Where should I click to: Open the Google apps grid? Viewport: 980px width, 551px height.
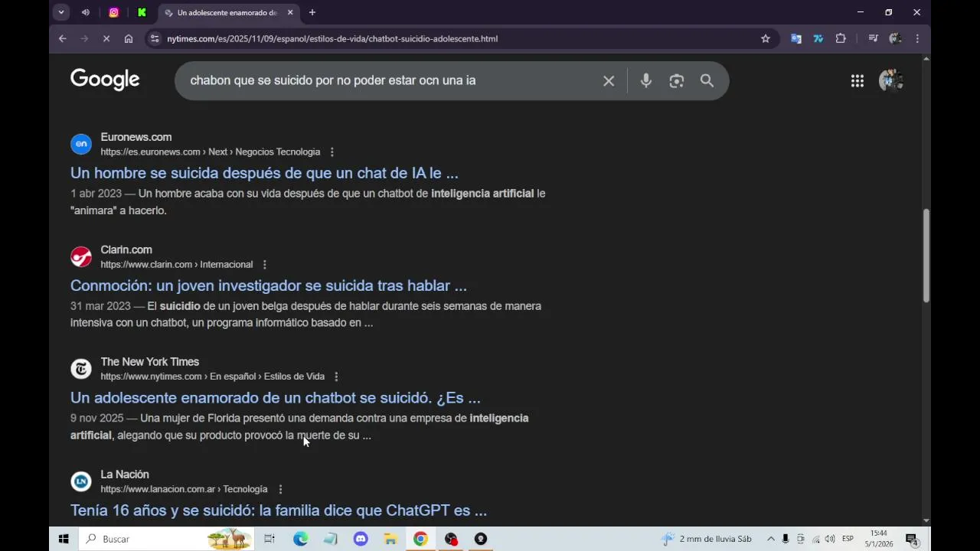point(857,80)
